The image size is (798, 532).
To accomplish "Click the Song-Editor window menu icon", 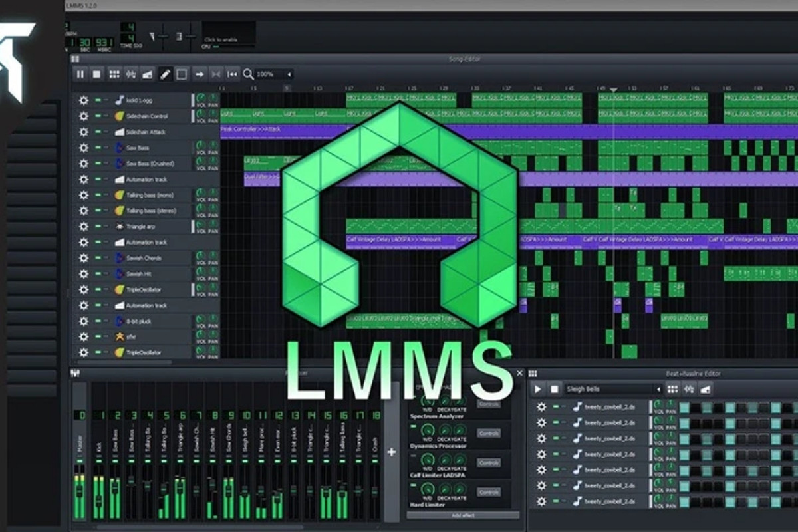I will tap(75, 59).
